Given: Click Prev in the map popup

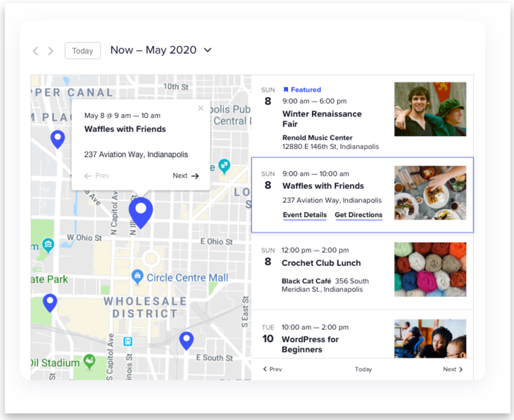Looking at the screenshot, I should pyautogui.click(x=97, y=176).
